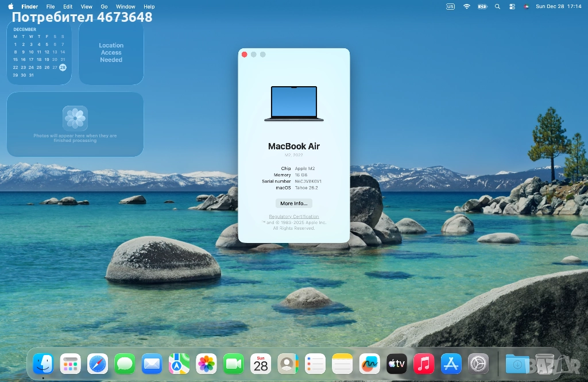This screenshot has height=382, width=588.
Task: Open the App Store icon
Action: (451, 364)
